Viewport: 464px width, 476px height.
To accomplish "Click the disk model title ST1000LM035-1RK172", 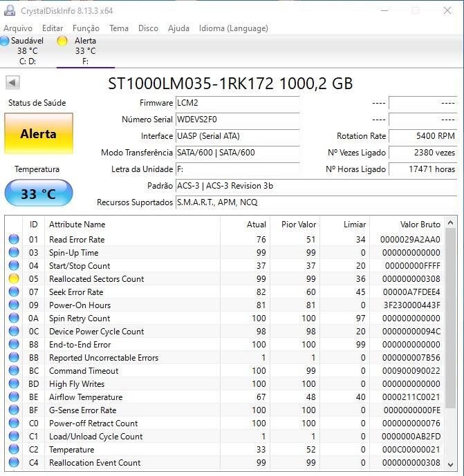I will tap(191, 83).
